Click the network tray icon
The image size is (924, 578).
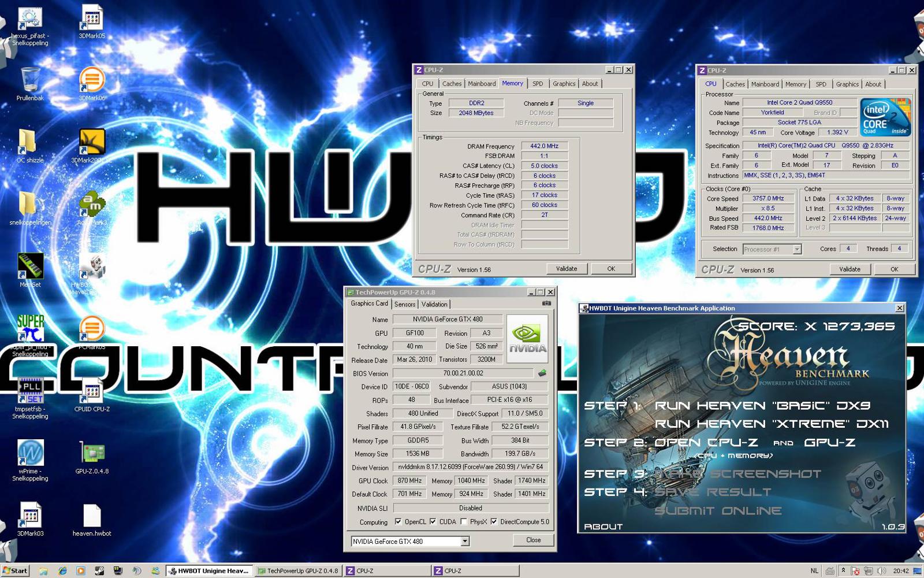click(868, 570)
